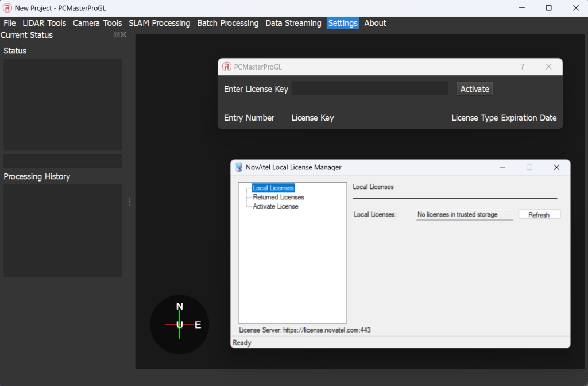Float the Current Status panel
The image size is (588, 386).
coord(117,35)
